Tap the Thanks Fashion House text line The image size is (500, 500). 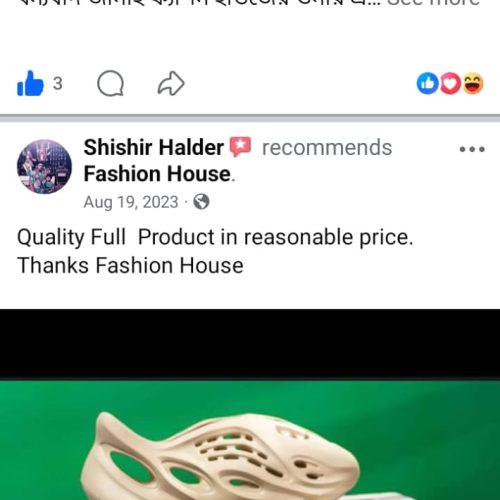click(130, 265)
